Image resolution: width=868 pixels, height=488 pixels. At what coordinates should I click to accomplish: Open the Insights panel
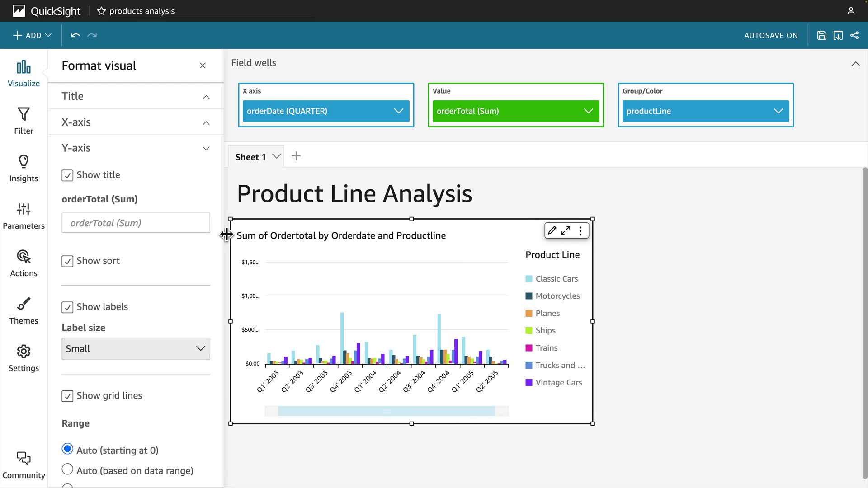[24, 168]
